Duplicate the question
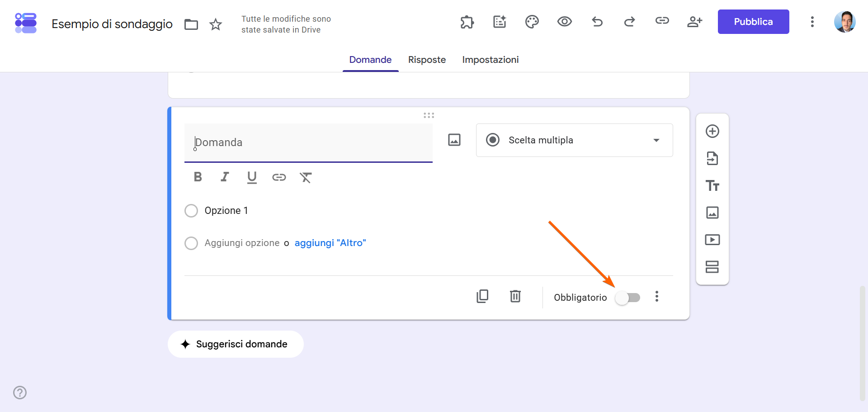Image resolution: width=868 pixels, height=412 pixels. pos(482,297)
